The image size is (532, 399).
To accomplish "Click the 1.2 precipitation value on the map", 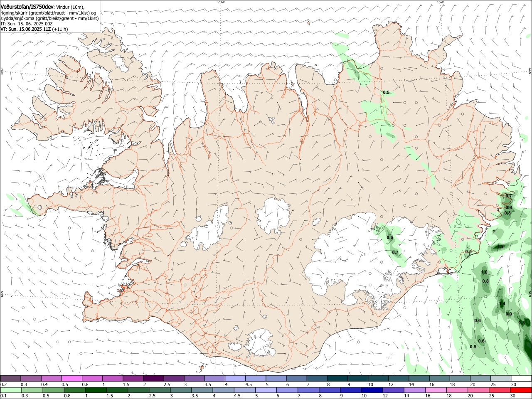I will coord(500,247).
